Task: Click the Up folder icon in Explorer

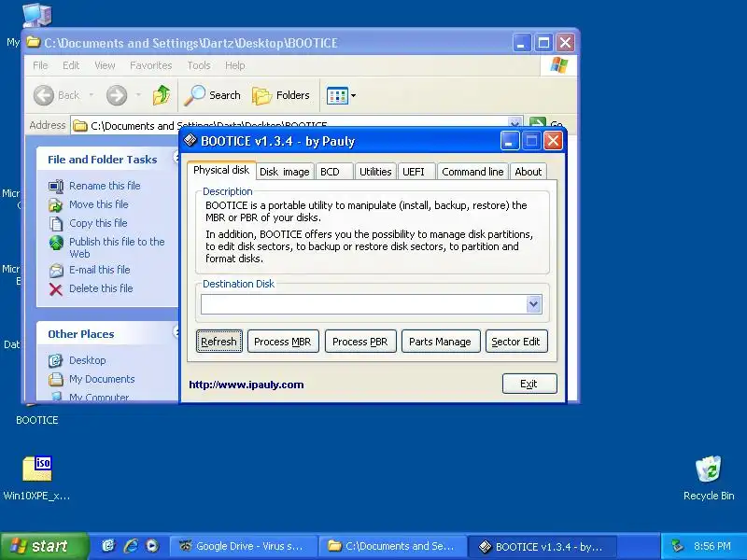Action: point(162,95)
